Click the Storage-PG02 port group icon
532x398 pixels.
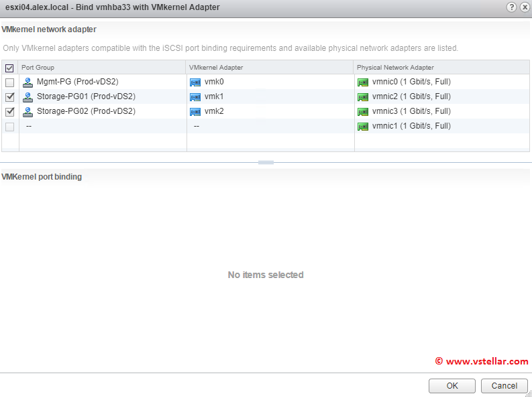click(x=28, y=112)
